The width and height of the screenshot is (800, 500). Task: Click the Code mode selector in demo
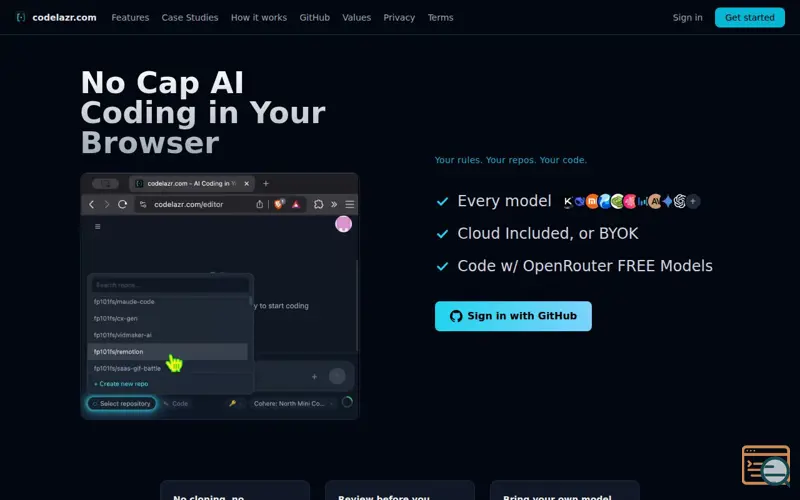coord(176,404)
